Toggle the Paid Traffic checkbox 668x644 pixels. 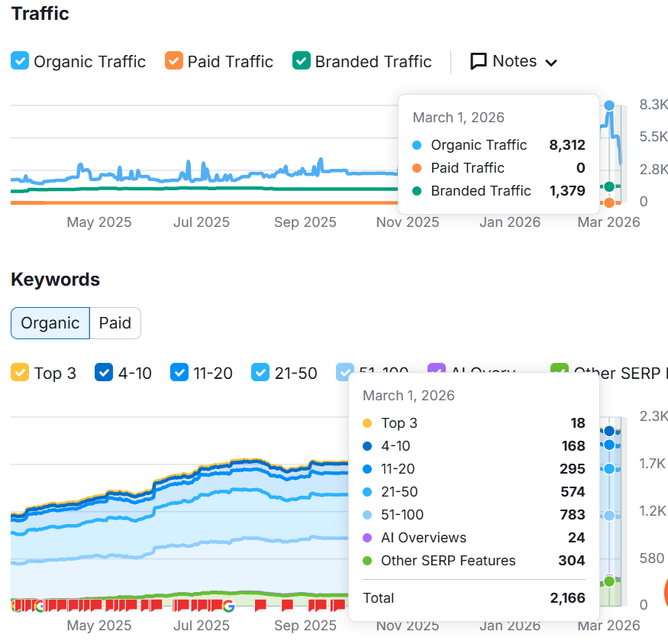[x=174, y=62]
